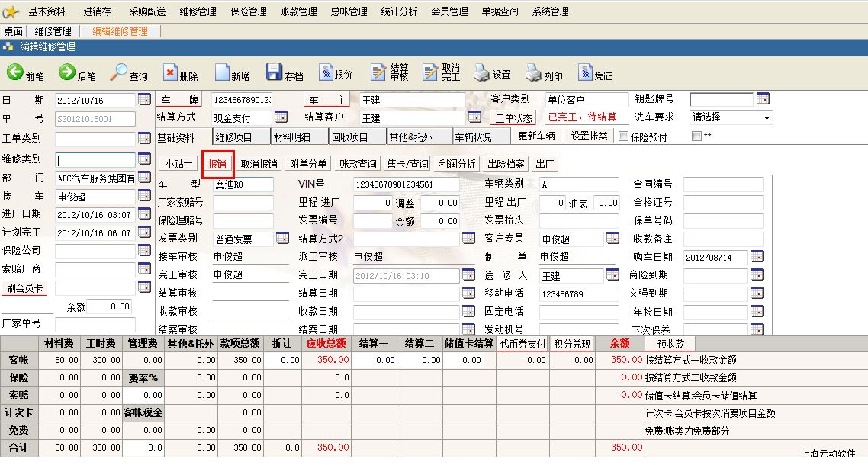
Task: Go to next record with 后笔 arrow
Action: (x=67, y=72)
